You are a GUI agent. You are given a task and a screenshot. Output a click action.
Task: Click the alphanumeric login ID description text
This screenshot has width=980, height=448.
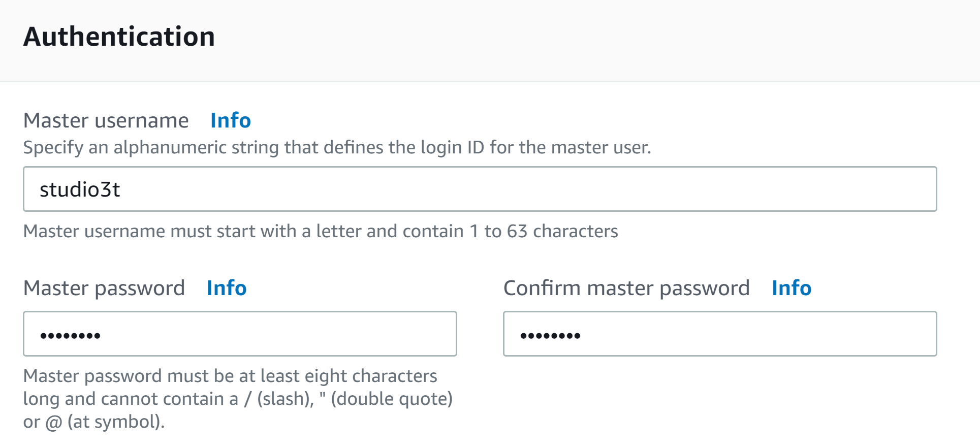(337, 148)
